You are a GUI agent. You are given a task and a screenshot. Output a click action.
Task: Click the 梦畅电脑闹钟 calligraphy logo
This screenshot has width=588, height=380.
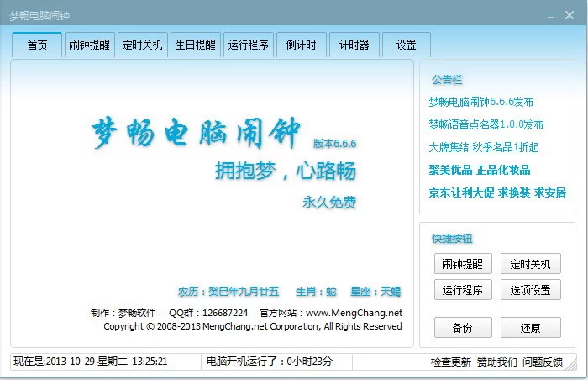(196, 133)
